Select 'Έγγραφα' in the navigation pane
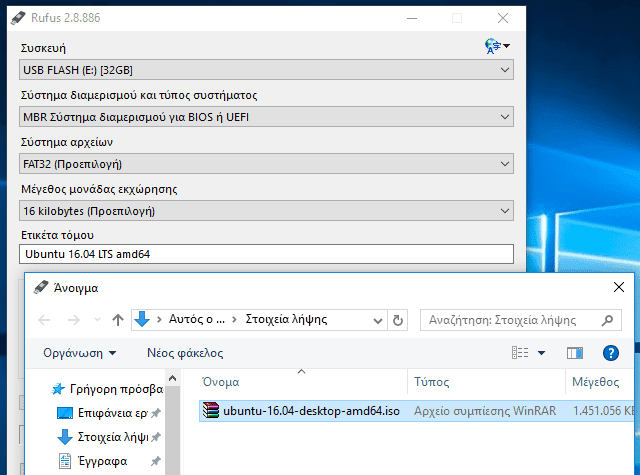Screen dimensions: 640x475 point(102,461)
